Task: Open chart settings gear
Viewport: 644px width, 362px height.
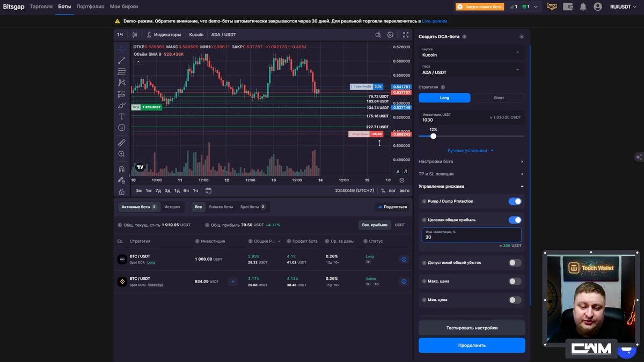Action: [x=390, y=35]
